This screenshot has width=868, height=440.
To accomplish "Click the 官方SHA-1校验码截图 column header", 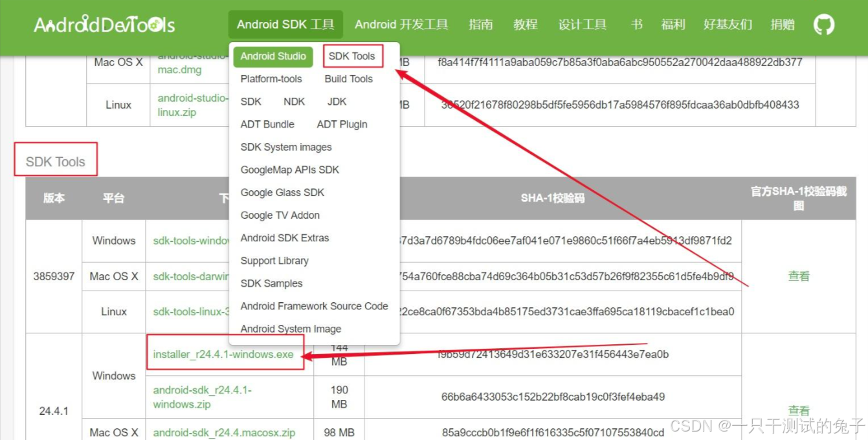I will 799,198.
